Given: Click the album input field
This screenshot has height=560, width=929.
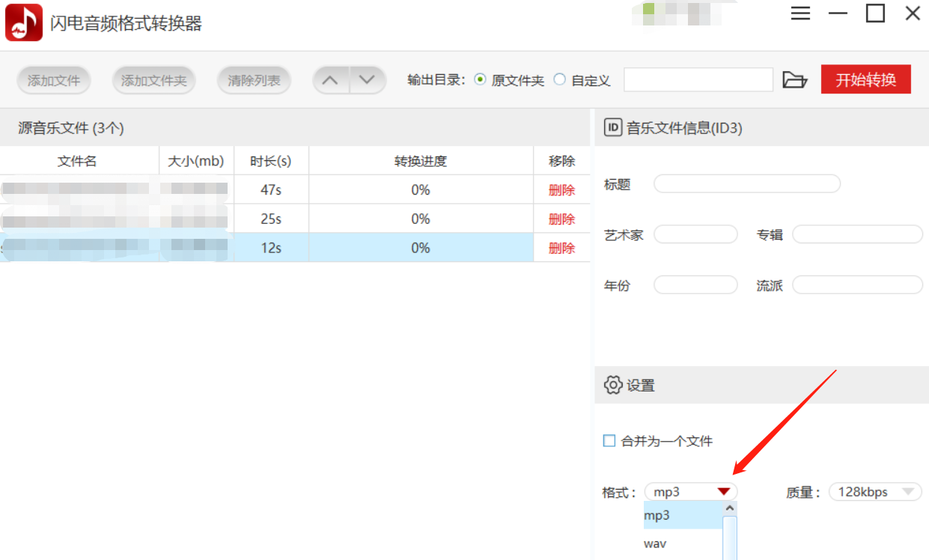Looking at the screenshot, I should pos(857,234).
